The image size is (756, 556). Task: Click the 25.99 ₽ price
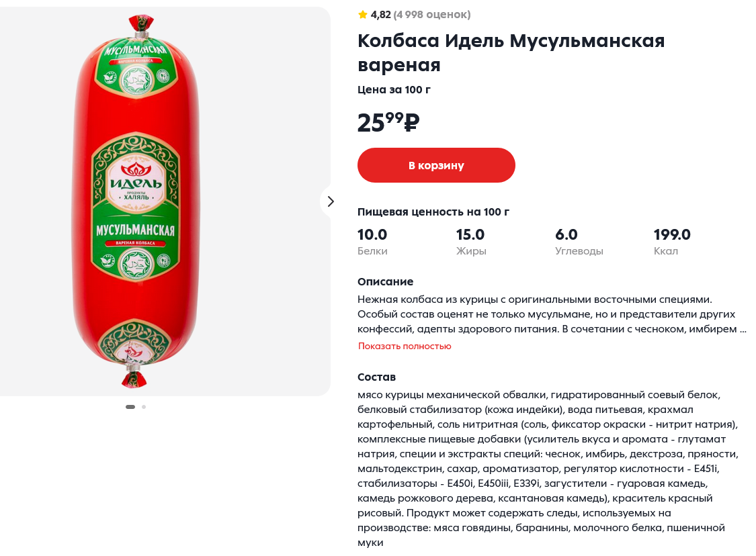coord(388,123)
